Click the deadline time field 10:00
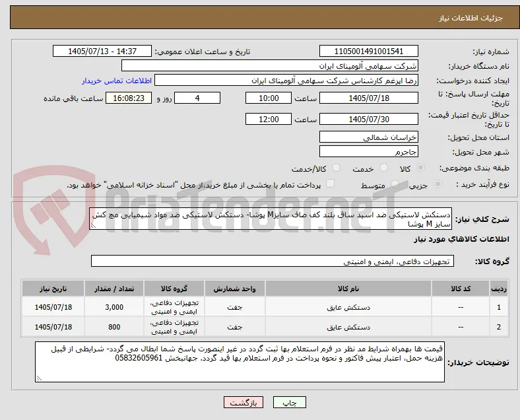Screen dimensions: 520x420 [269, 98]
